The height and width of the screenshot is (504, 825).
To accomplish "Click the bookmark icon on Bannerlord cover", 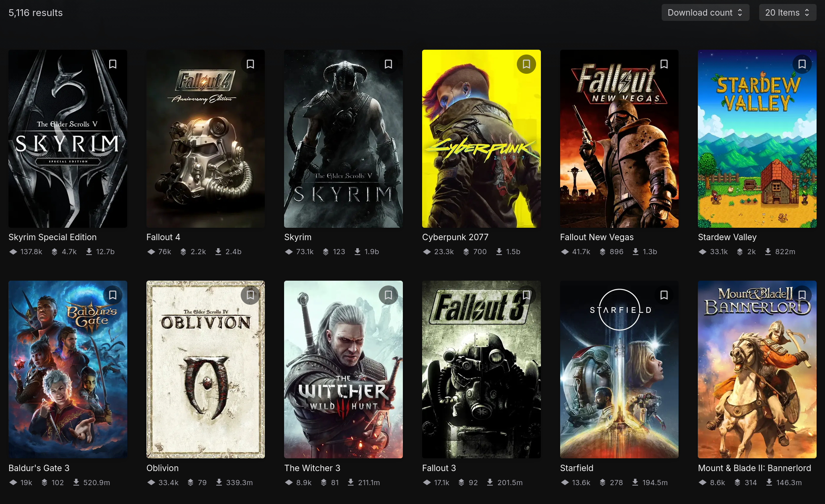I will 802,295.
